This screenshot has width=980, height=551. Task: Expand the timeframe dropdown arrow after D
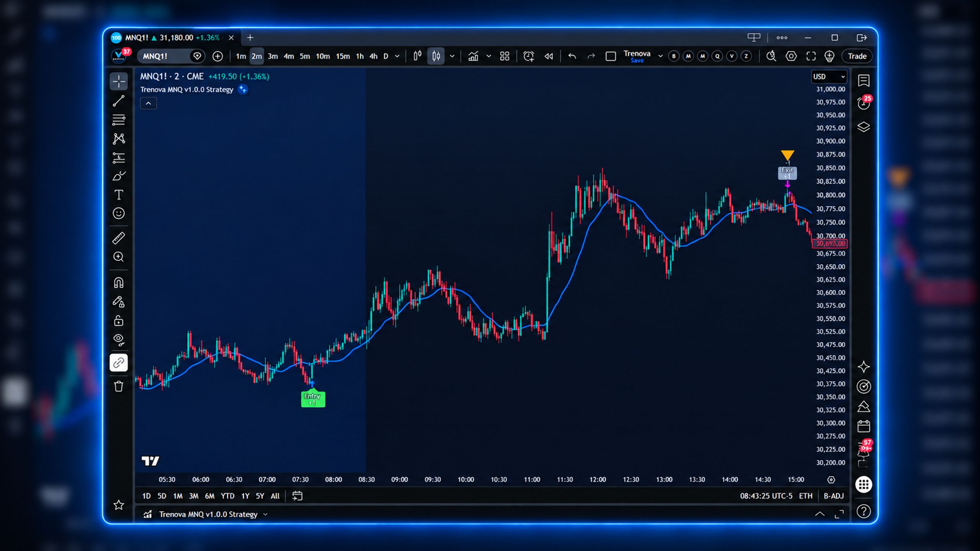pos(397,56)
